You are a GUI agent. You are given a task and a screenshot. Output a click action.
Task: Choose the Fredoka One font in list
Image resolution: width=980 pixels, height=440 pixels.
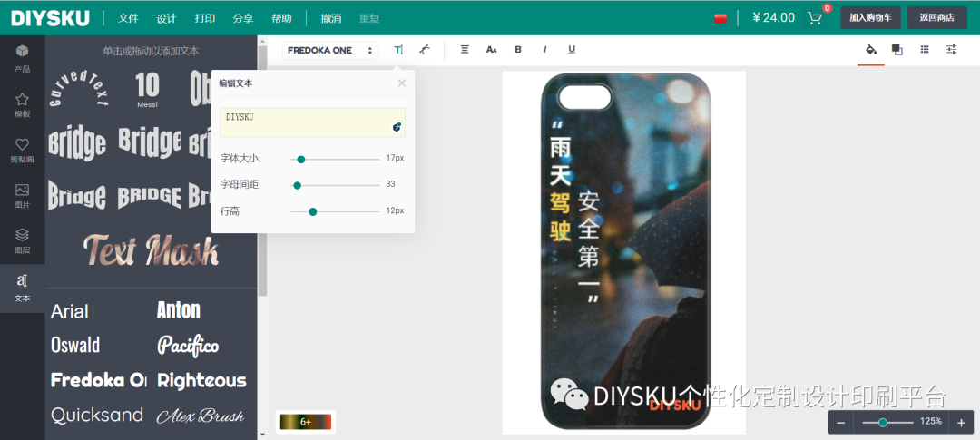(x=98, y=380)
